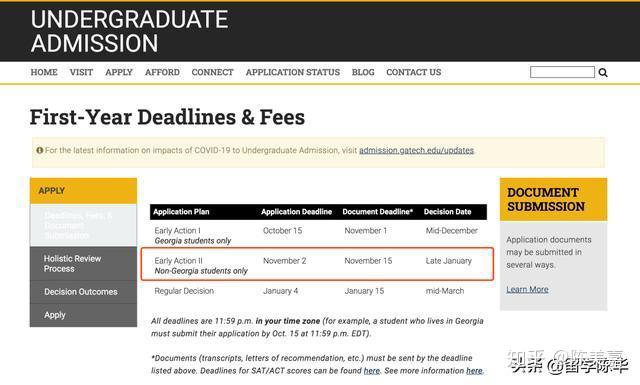This screenshot has width=640, height=385.
Task: Open the APPLICATION STATUS menu item
Action: pyautogui.click(x=293, y=72)
